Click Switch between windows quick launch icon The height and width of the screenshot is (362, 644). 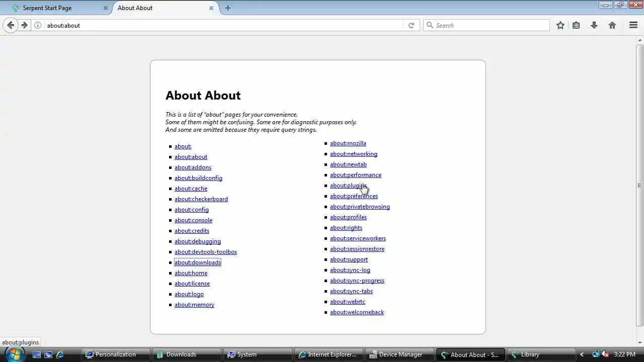(x=48, y=354)
